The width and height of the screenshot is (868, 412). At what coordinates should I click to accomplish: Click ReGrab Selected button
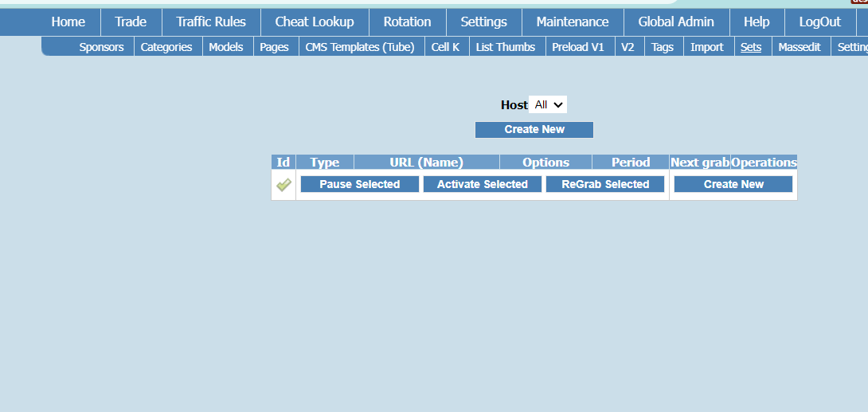[605, 184]
